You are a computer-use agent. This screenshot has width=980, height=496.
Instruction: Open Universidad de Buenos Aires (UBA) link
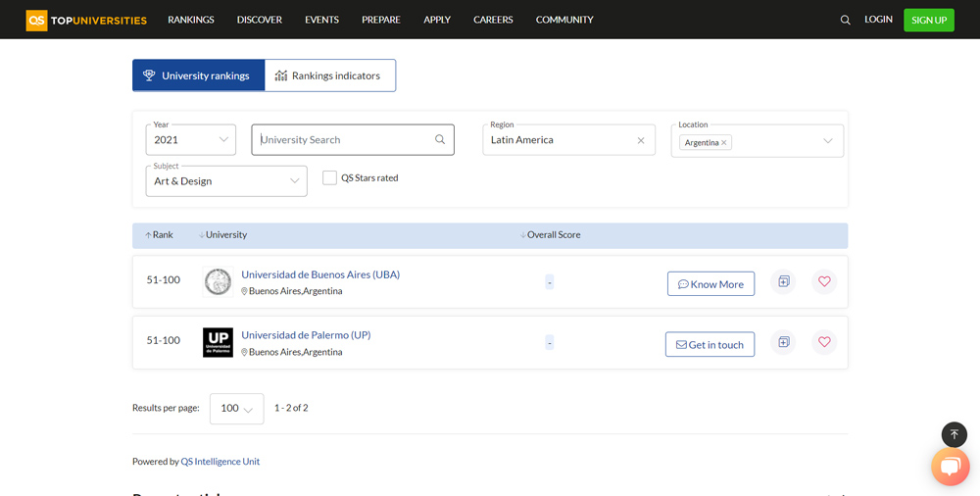click(320, 274)
